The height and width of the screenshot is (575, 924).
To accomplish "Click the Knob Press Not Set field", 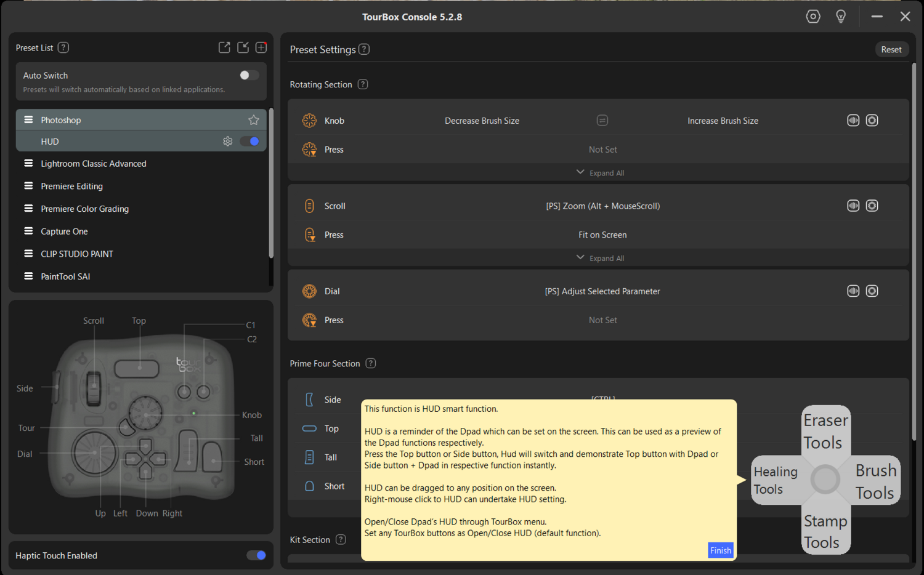I will pos(602,150).
